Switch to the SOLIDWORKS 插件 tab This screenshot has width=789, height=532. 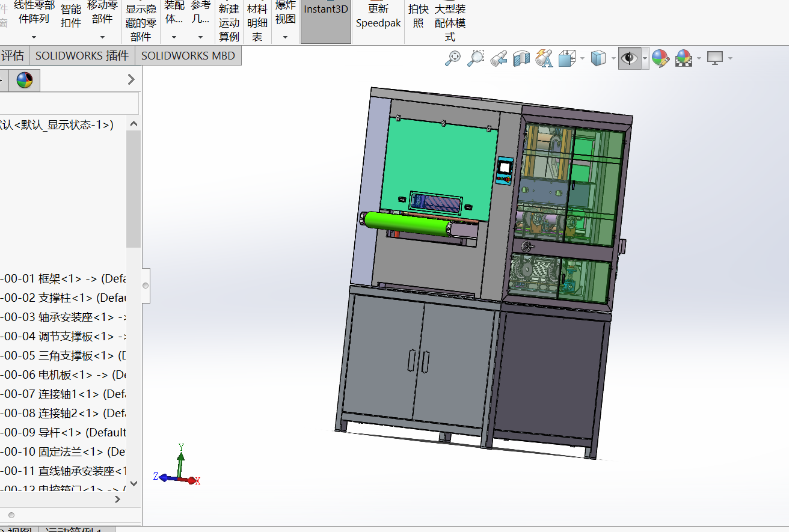point(82,56)
